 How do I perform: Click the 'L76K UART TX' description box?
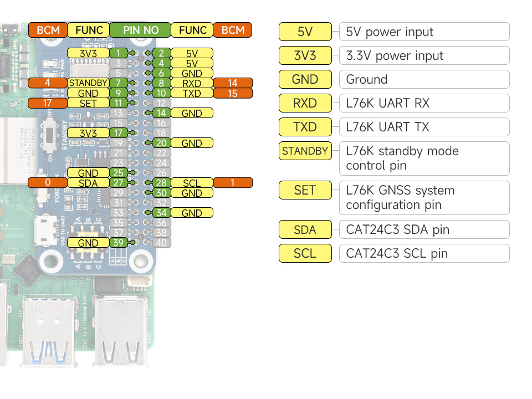click(x=424, y=127)
